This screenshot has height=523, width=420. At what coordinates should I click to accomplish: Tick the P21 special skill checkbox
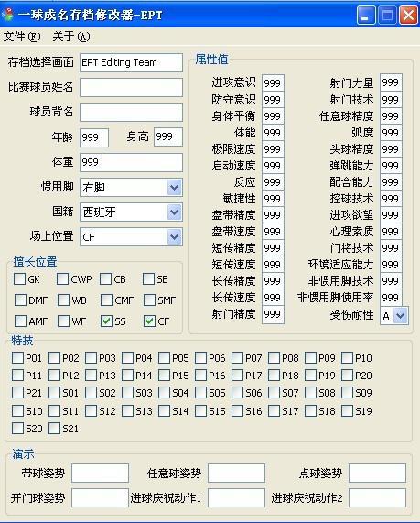17,393
